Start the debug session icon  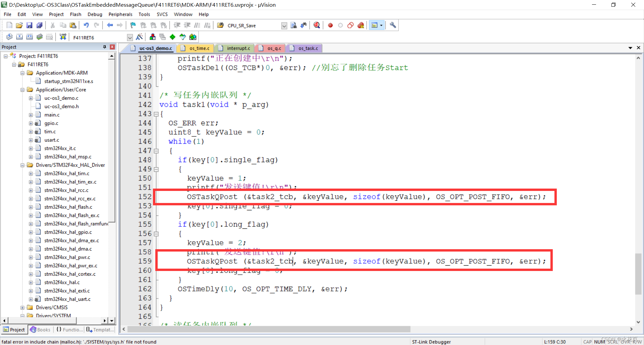coord(317,25)
